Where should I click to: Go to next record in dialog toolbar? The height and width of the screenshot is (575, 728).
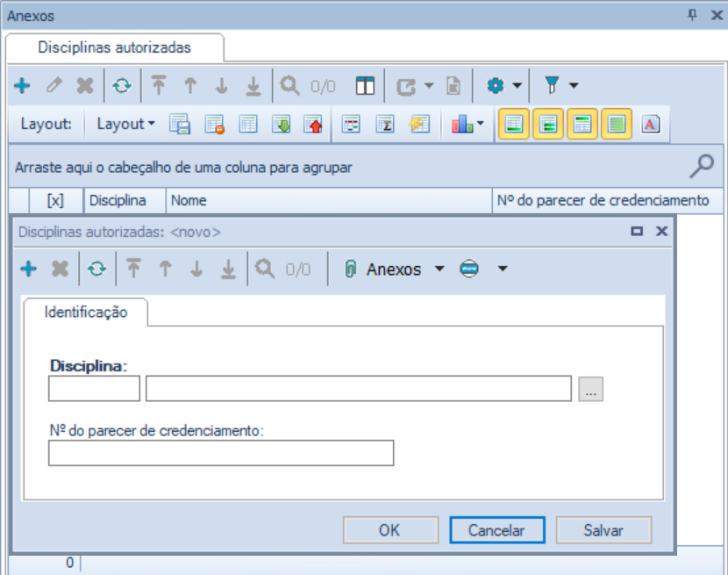[196, 270]
